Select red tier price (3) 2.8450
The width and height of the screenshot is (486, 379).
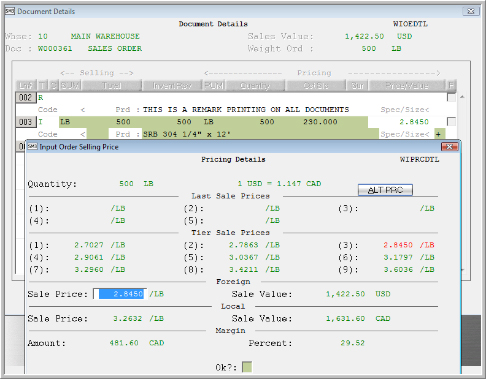pyautogui.click(x=398, y=245)
